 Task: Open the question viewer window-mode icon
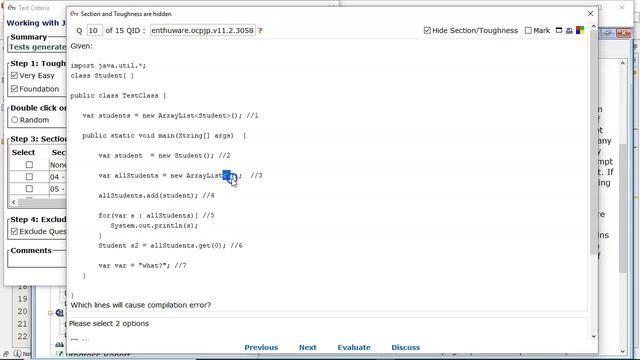point(559,30)
